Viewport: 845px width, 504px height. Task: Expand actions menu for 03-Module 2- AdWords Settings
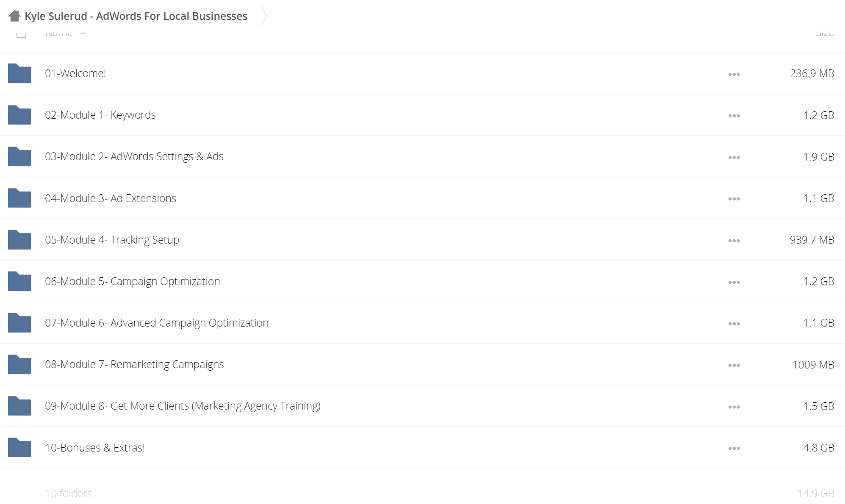(x=734, y=157)
